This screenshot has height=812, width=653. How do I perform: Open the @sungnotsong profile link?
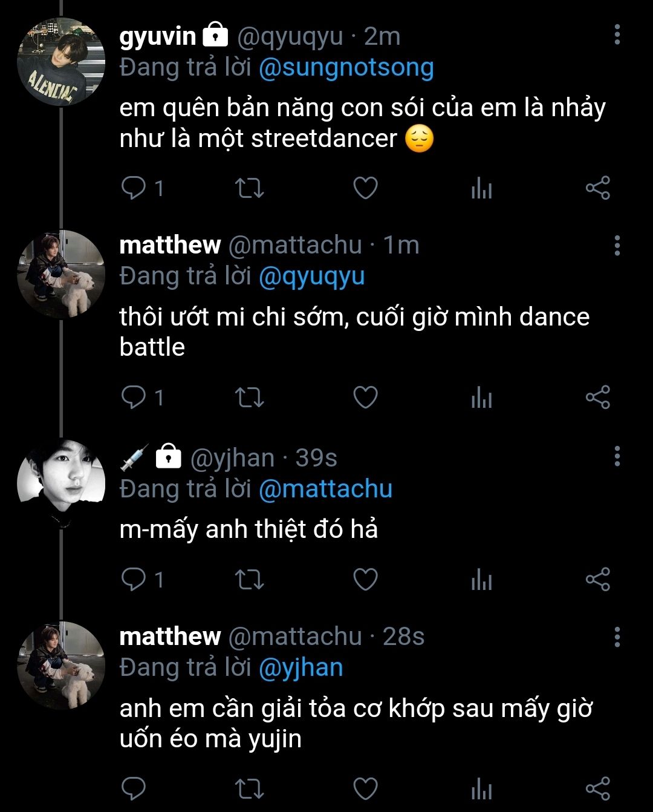coord(346,68)
